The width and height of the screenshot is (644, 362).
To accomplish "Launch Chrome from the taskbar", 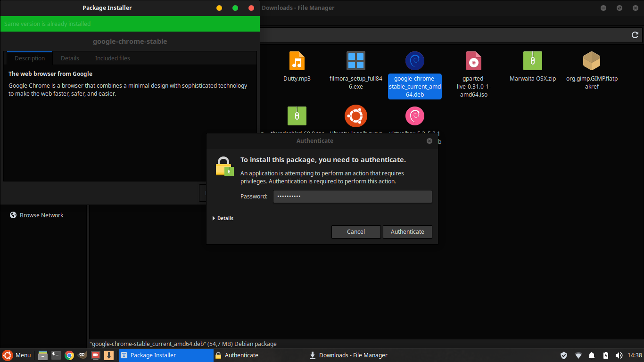I will pos(69,355).
